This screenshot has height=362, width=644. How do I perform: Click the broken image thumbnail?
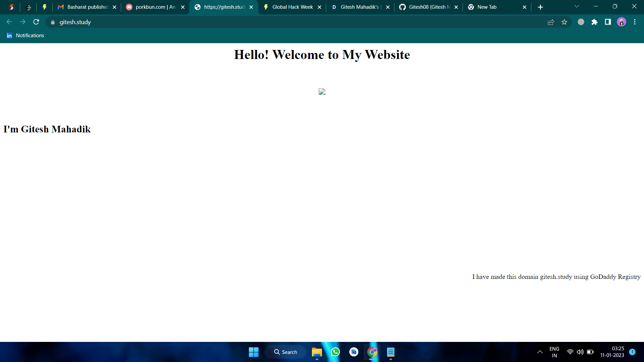tap(322, 92)
